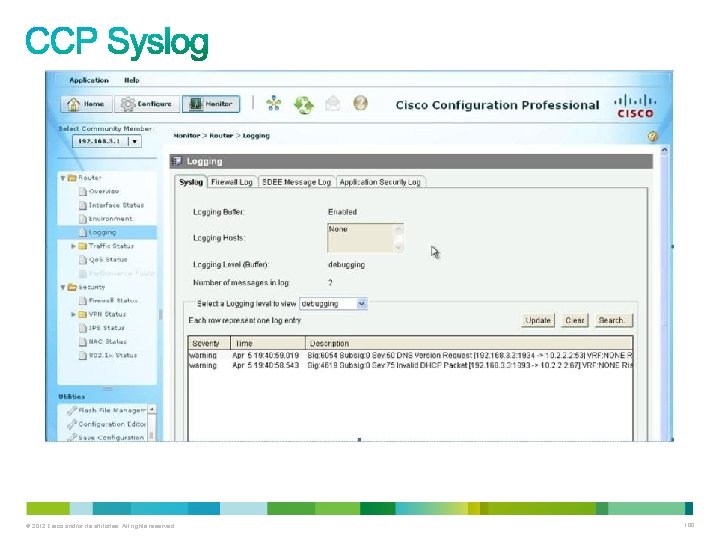The image size is (720, 540).
Task: Select Logging tree item
Action: point(107,232)
